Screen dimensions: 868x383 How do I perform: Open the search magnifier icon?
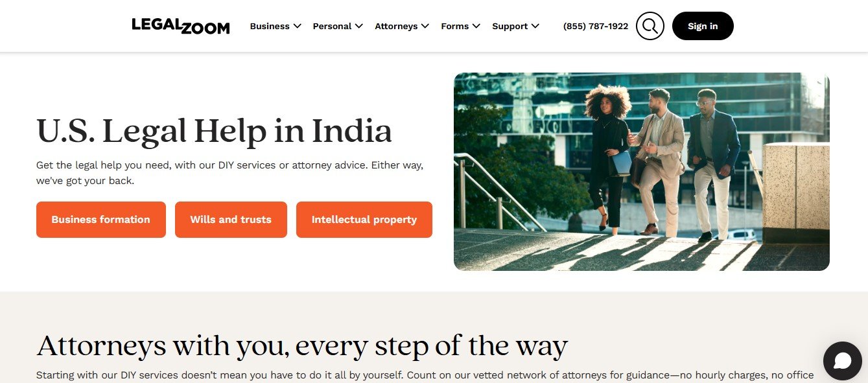pyautogui.click(x=650, y=26)
